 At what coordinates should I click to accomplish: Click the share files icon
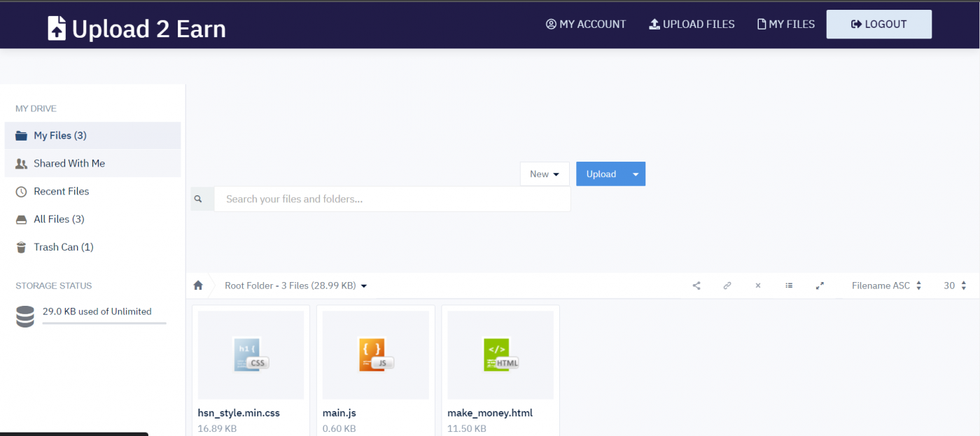[x=696, y=286]
